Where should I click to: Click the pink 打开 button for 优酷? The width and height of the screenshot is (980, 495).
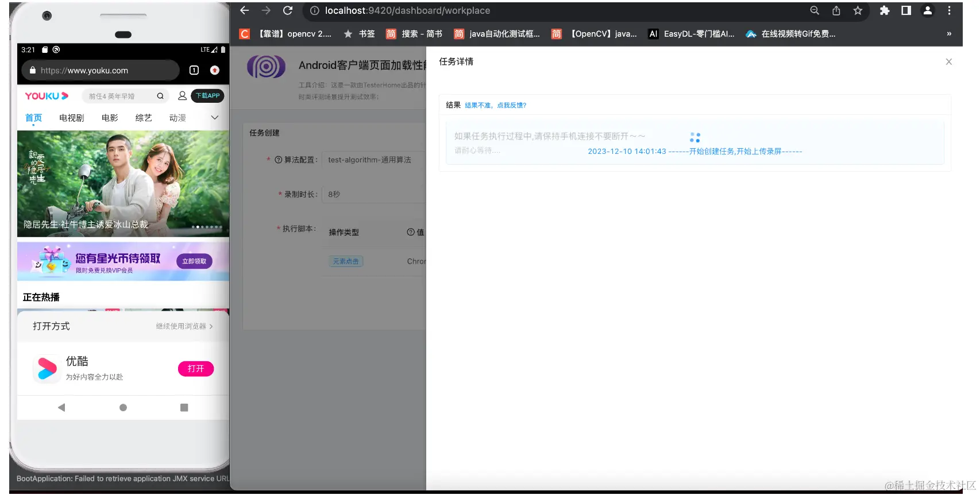click(x=196, y=369)
